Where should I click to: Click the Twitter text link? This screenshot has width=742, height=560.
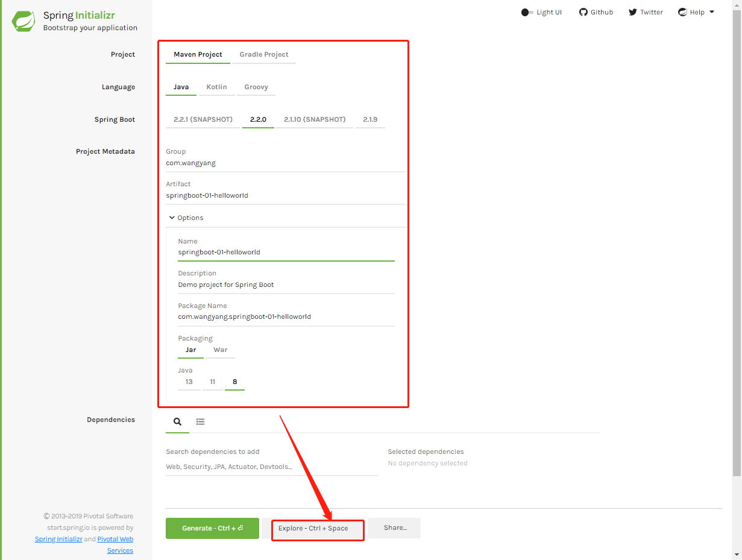point(652,12)
